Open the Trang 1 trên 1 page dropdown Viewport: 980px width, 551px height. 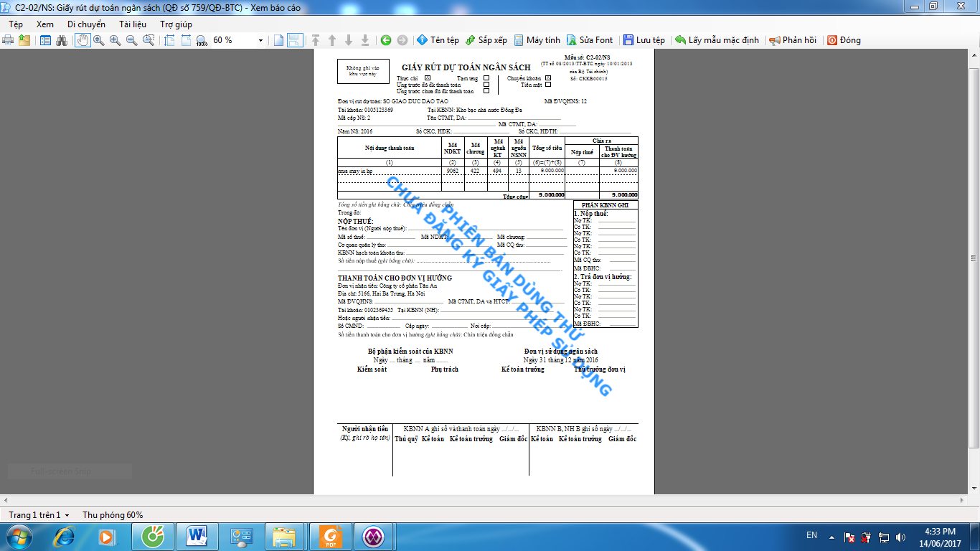point(39,515)
